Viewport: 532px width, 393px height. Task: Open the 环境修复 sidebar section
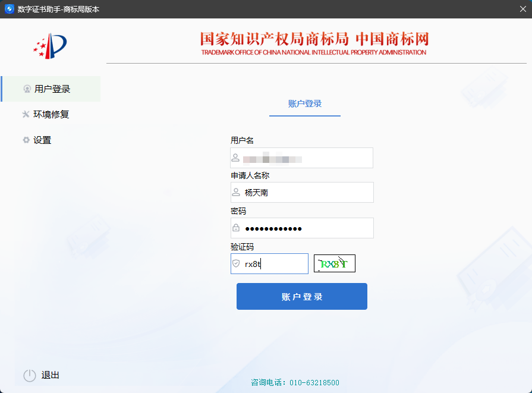[x=51, y=114]
